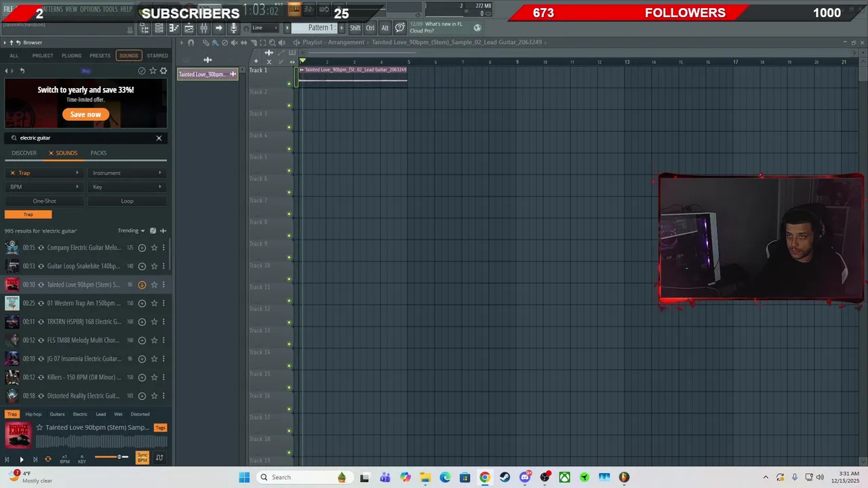Click the browser settings gear icon

(x=163, y=70)
